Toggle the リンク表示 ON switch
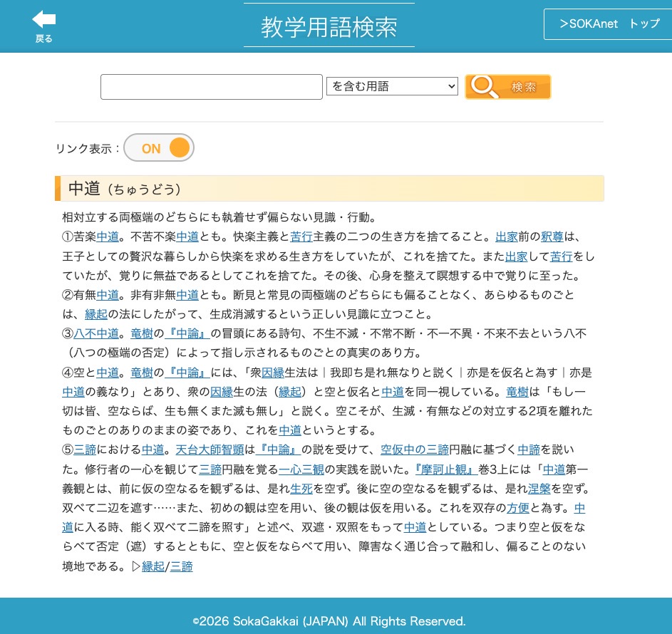The height and width of the screenshot is (634, 672). pyautogui.click(x=159, y=148)
